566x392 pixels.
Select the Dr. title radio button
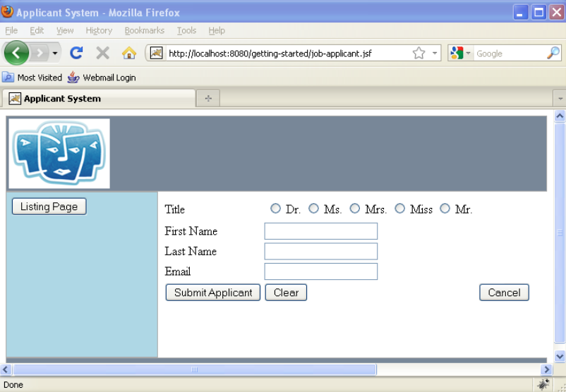click(x=275, y=209)
